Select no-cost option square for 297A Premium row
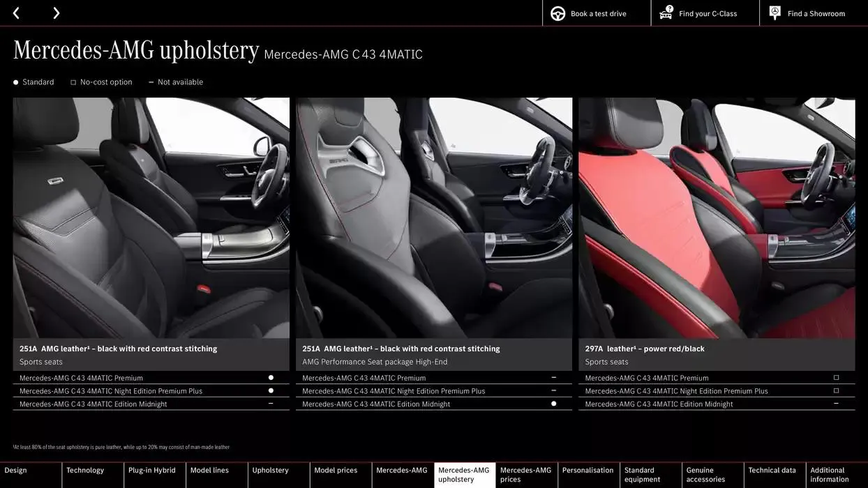Viewport: 868px width, 488px height. (836, 376)
